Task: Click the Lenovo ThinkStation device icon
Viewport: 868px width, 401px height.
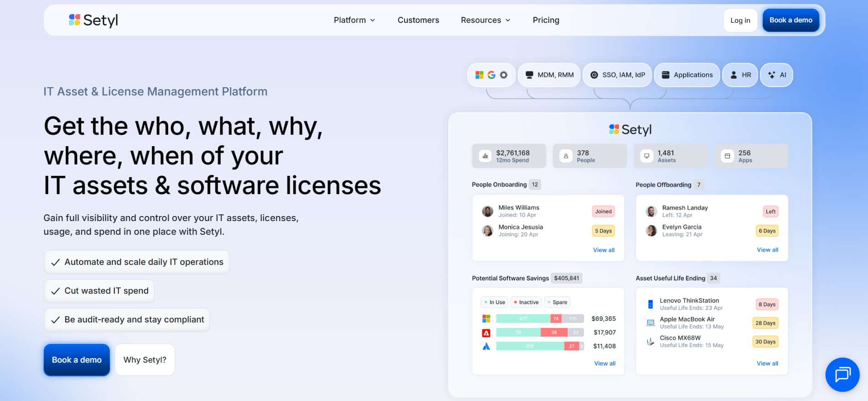Action: coord(650,304)
